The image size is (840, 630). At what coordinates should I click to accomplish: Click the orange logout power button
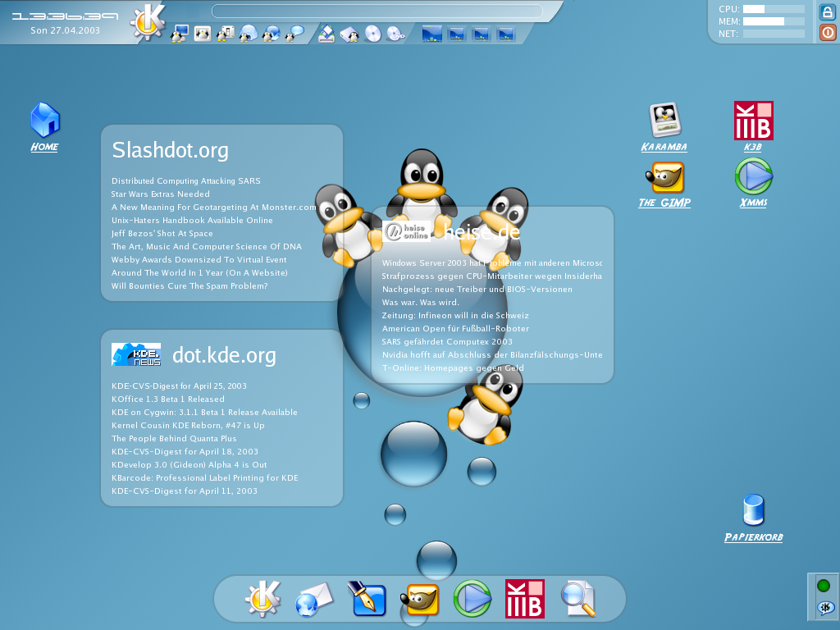pyautogui.click(x=828, y=33)
